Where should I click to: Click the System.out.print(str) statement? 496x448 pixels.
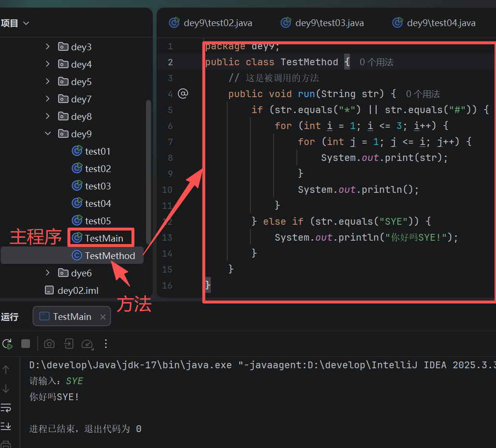384,158
